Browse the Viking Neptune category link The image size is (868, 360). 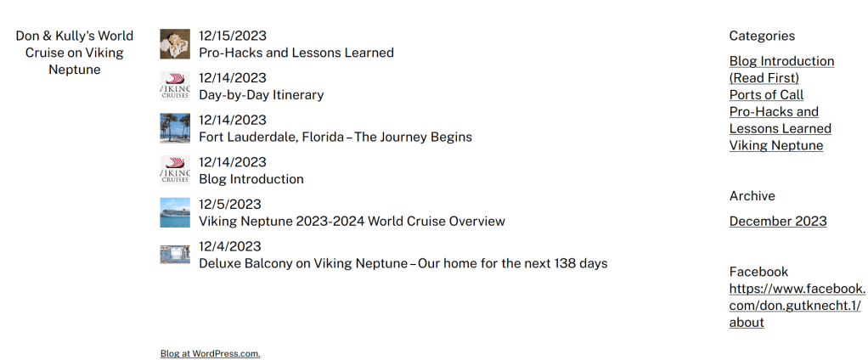pyautogui.click(x=775, y=145)
